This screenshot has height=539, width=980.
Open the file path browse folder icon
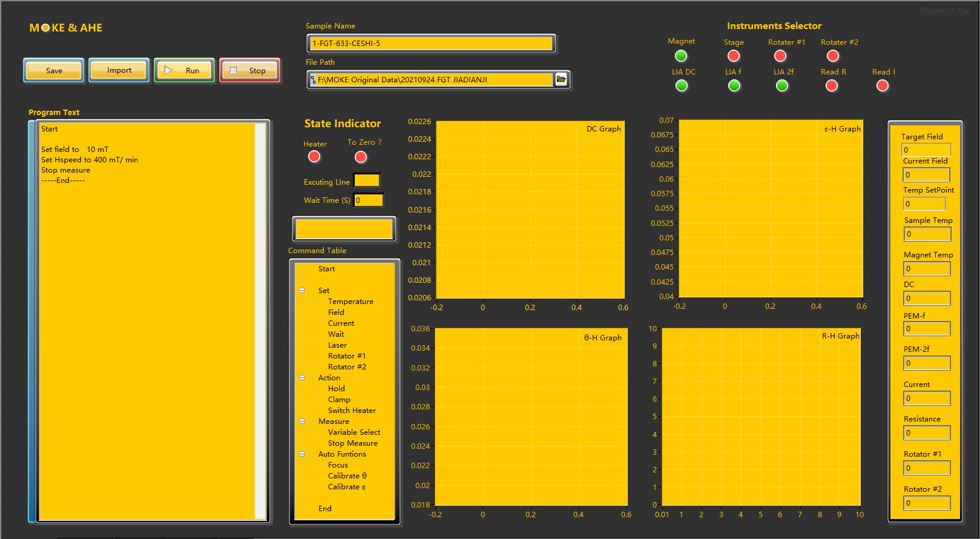(x=561, y=79)
